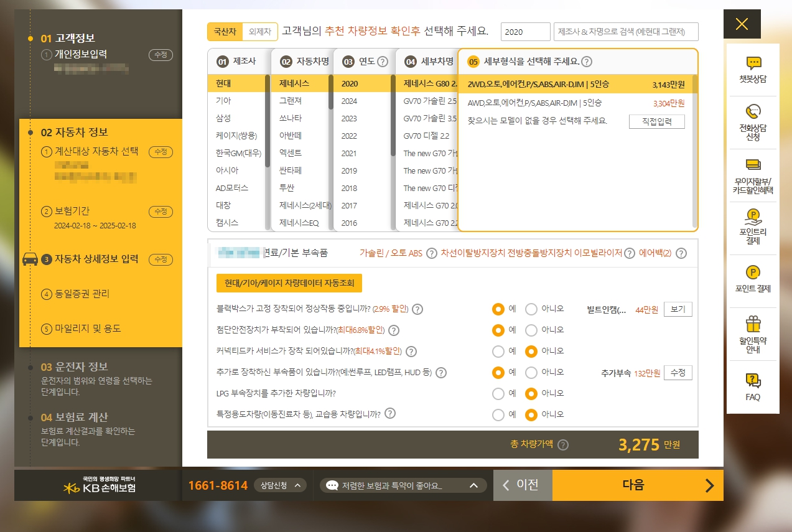
Task: Go to next step with 다음
Action: pyautogui.click(x=638, y=485)
